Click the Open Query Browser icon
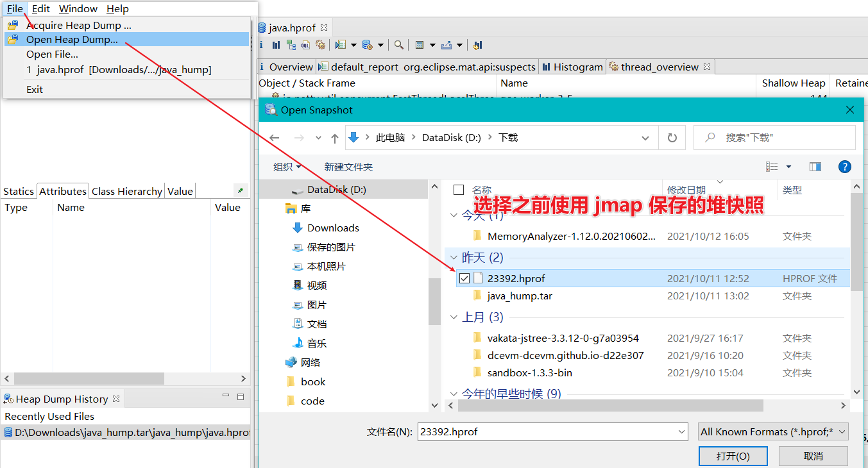The height and width of the screenshot is (468, 868). [367, 45]
